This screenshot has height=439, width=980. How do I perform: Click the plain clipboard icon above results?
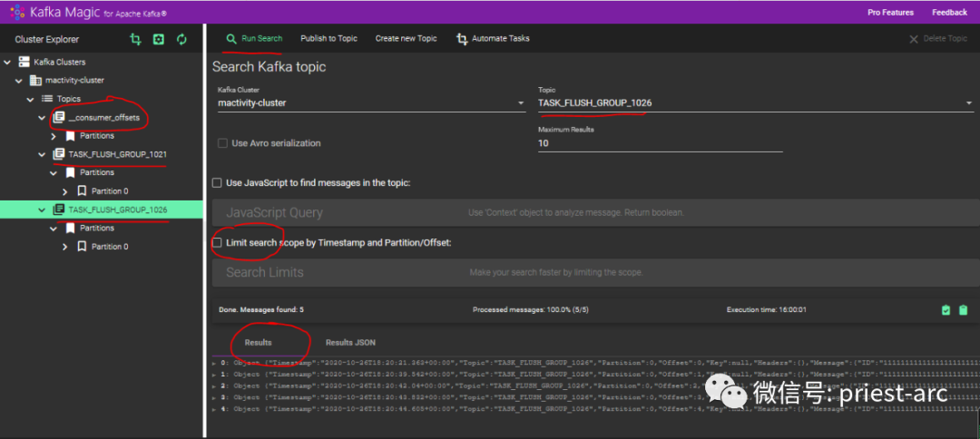(x=963, y=310)
